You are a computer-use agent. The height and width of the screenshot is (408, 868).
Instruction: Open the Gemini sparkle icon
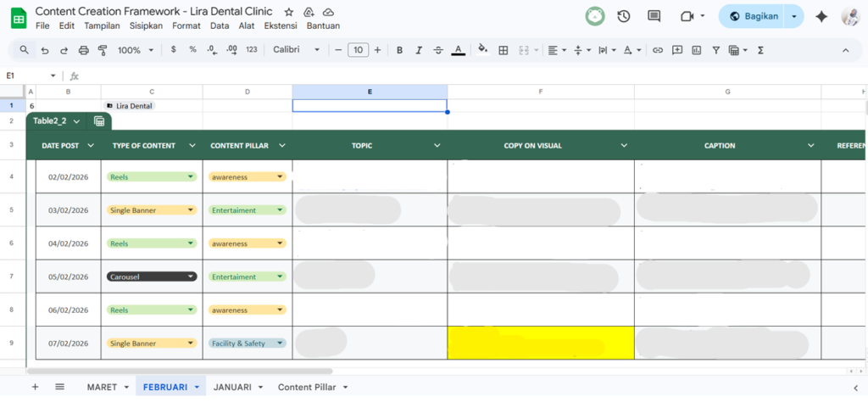821,17
